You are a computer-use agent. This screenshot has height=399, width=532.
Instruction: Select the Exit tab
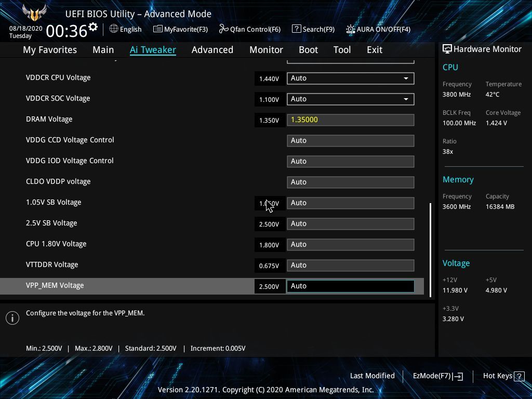[x=375, y=50]
